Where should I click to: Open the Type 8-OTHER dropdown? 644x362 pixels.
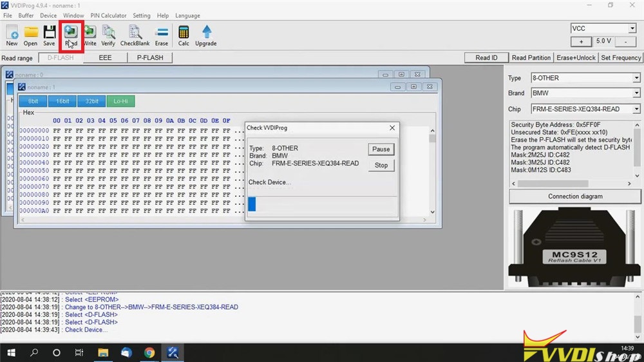point(636,78)
